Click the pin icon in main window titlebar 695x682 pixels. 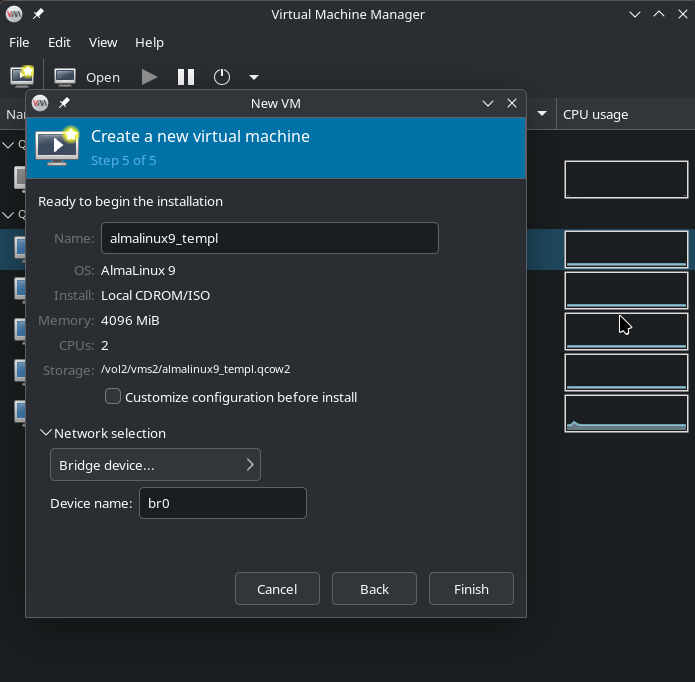tap(38, 14)
